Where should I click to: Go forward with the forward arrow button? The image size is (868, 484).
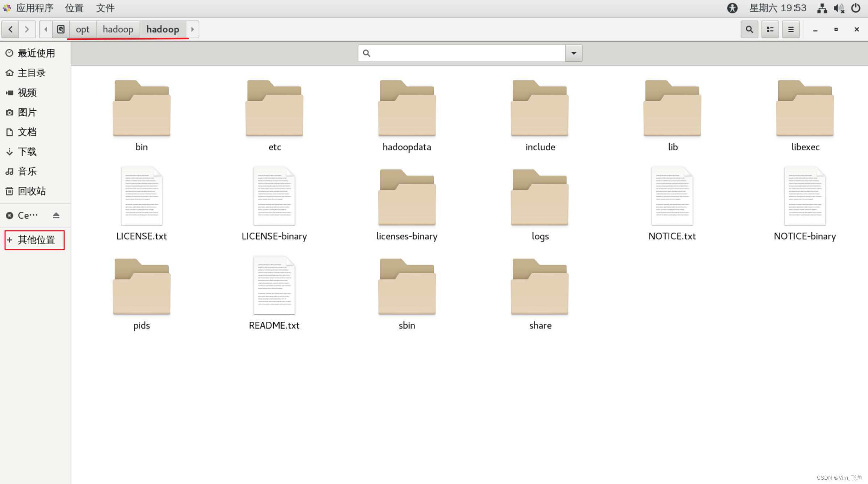(27, 29)
